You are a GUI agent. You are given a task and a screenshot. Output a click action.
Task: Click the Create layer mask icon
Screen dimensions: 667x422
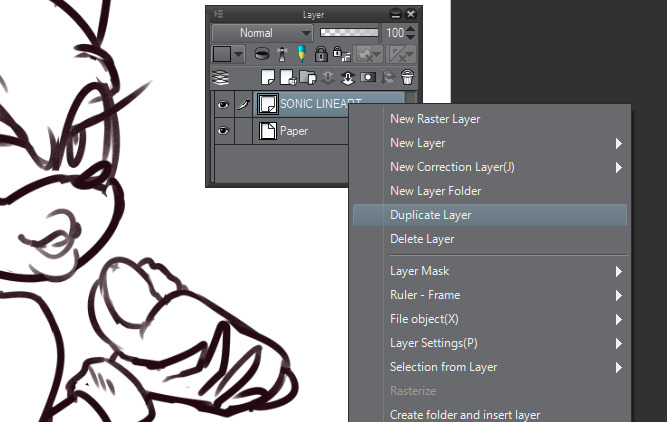click(x=367, y=77)
